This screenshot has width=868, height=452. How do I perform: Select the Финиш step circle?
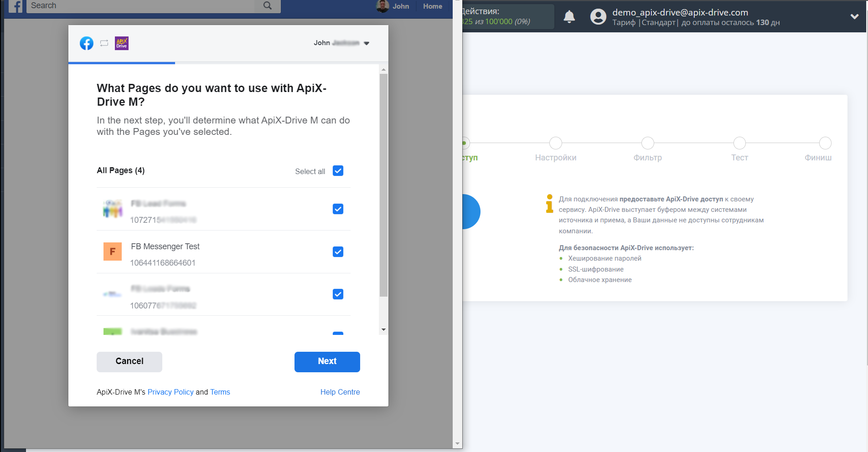[825, 143]
